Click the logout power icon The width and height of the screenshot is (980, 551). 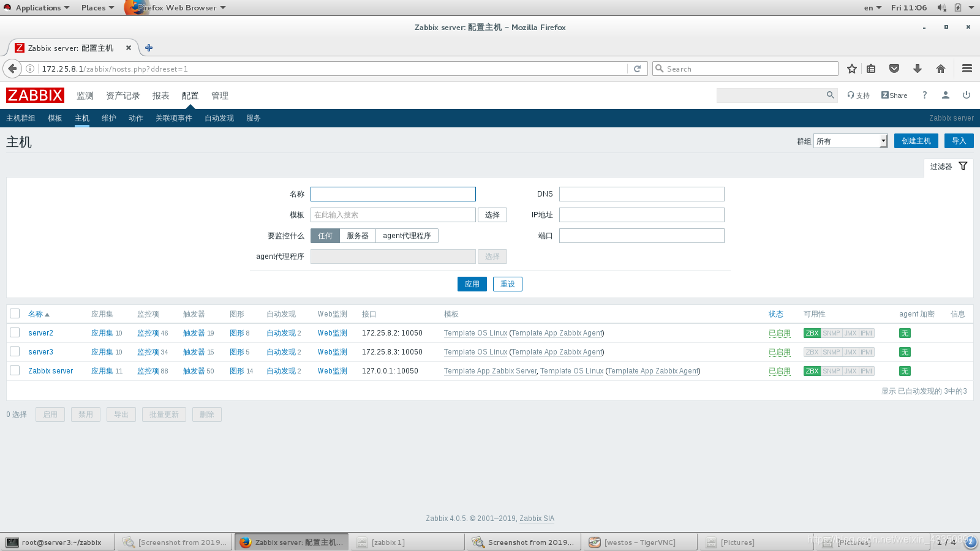coord(967,95)
